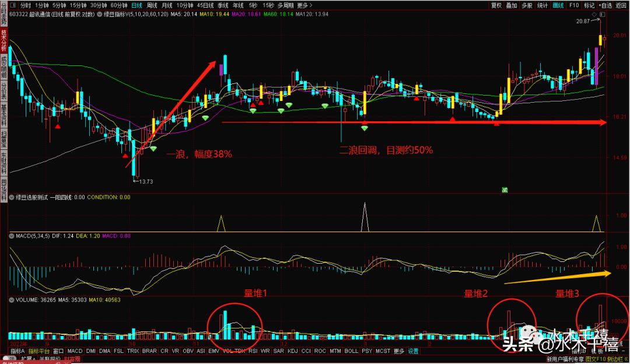The image size is (630, 364).
Task: Switch to the 15分钟 period
Action: pos(78,5)
